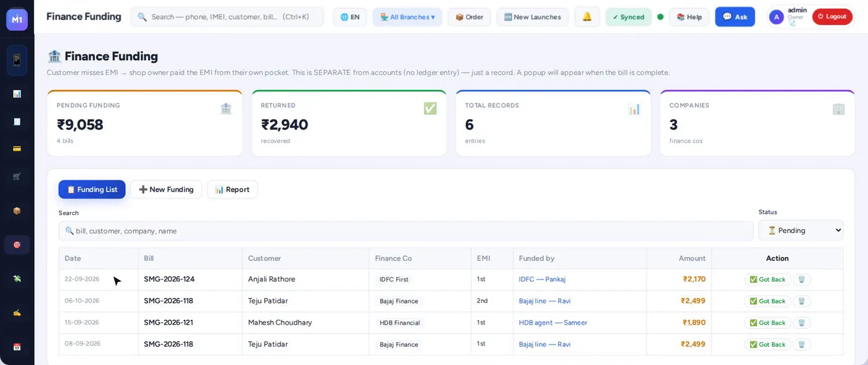Click the IDFC First company tag
The image size is (868, 365).
(394, 279)
